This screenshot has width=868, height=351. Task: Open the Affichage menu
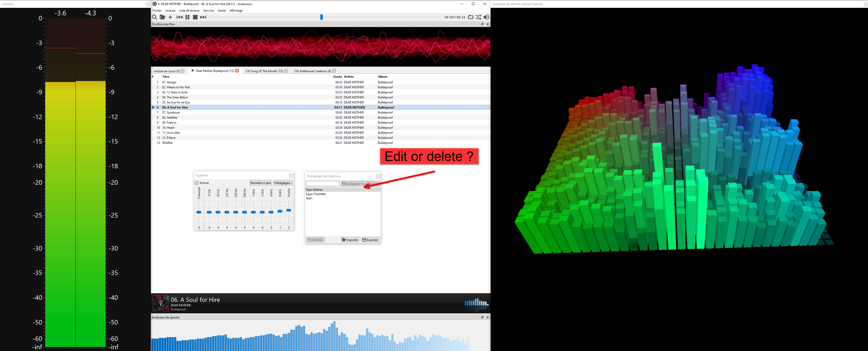[x=236, y=10]
